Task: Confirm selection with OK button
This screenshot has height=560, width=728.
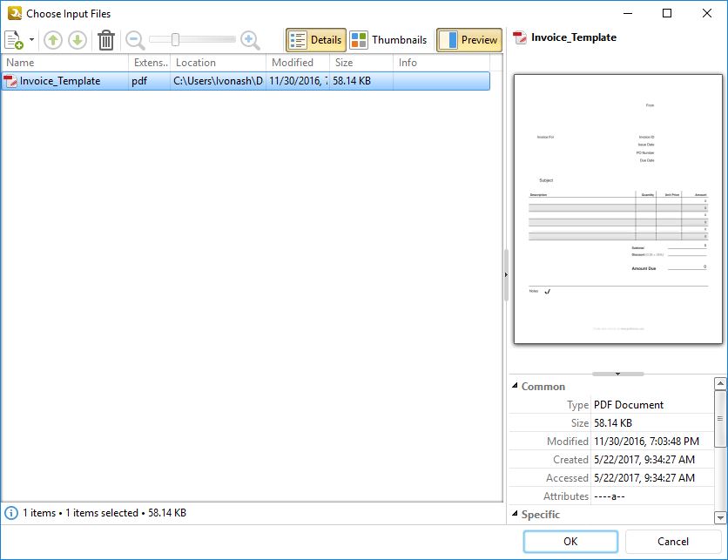Action: pos(570,541)
